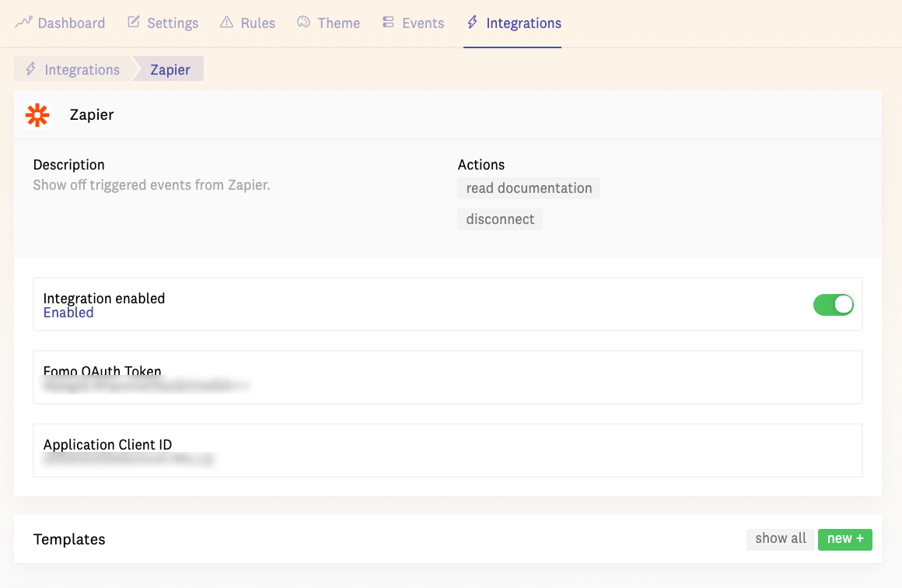The image size is (902, 588).
Task: Switch to the Rules tab
Action: point(248,23)
